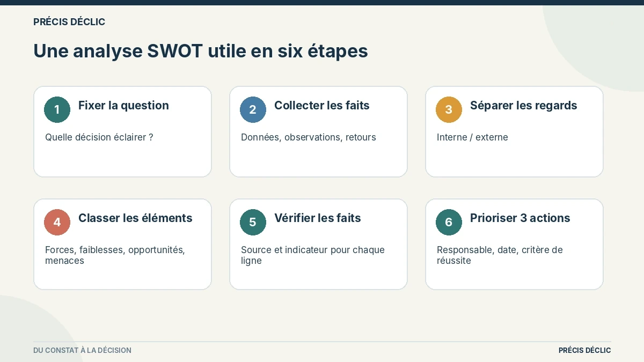This screenshot has height=362, width=644.
Task: Select the heading 'Prioriser 3 actions'
Action: pos(520,218)
